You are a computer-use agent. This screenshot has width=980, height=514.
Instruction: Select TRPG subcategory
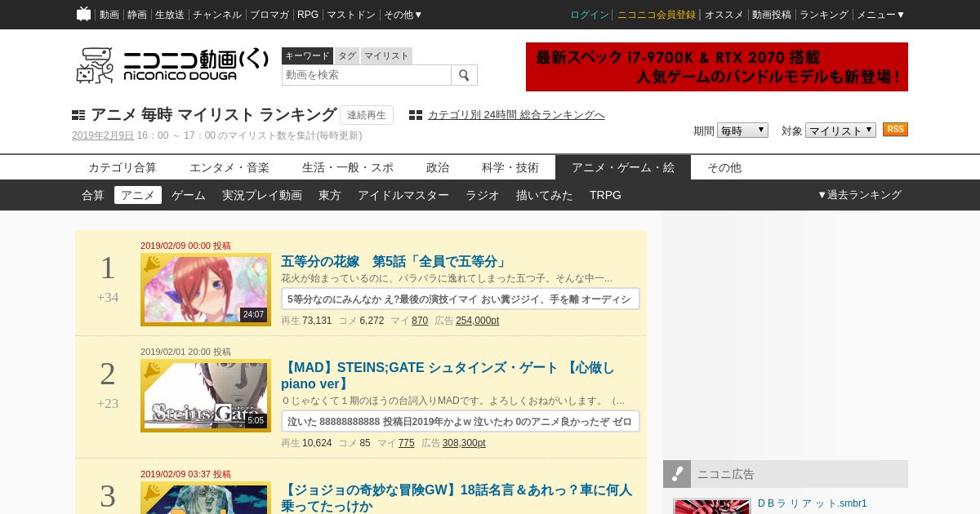pyautogui.click(x=605, y=195)
